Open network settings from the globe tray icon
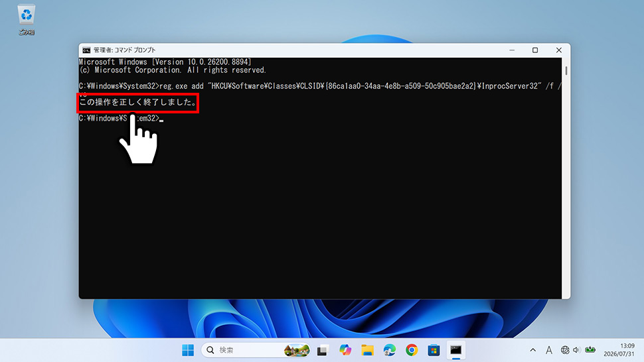 (565, 350)
